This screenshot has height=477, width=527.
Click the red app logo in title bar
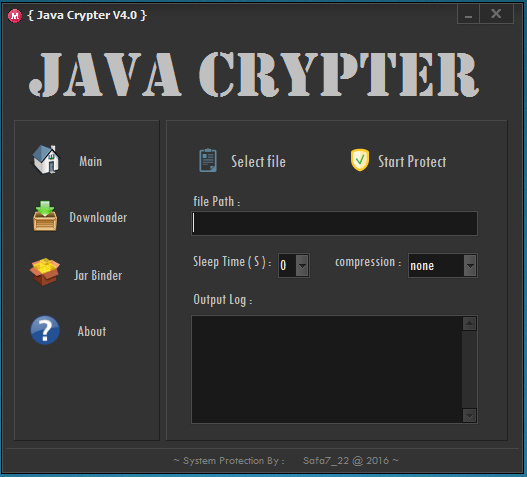pos(15,16)
